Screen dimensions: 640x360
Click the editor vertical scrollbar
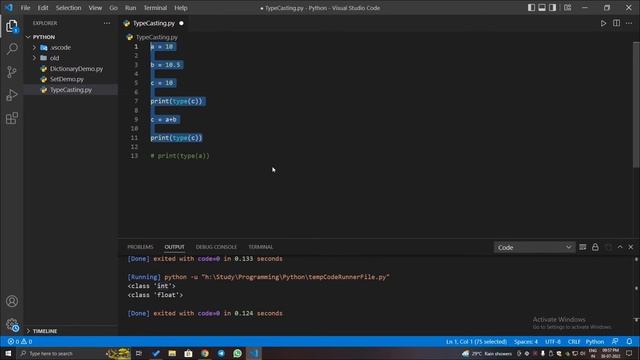(x=636, y=104)
